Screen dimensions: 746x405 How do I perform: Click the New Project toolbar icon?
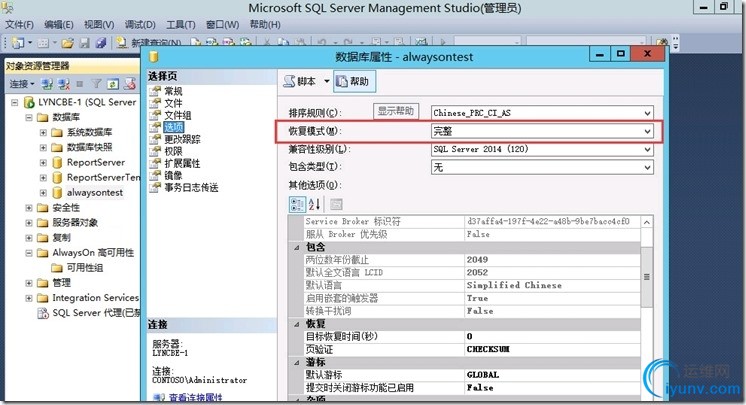tap(18, 43)
